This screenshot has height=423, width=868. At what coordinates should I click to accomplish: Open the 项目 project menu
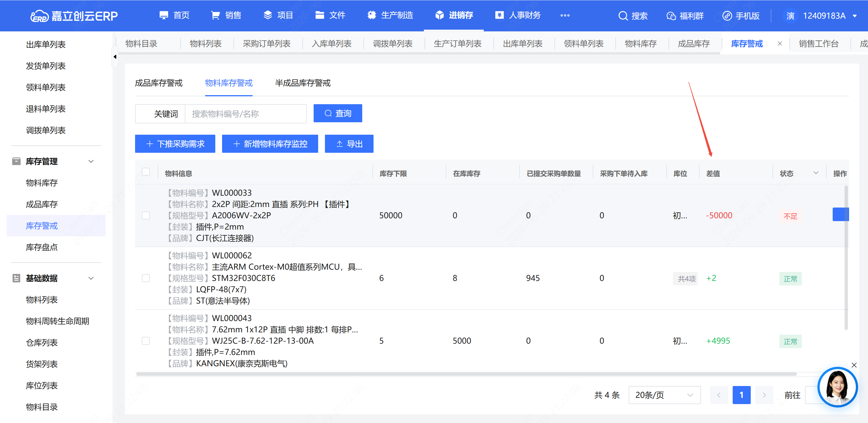click(x=278, y=16)
